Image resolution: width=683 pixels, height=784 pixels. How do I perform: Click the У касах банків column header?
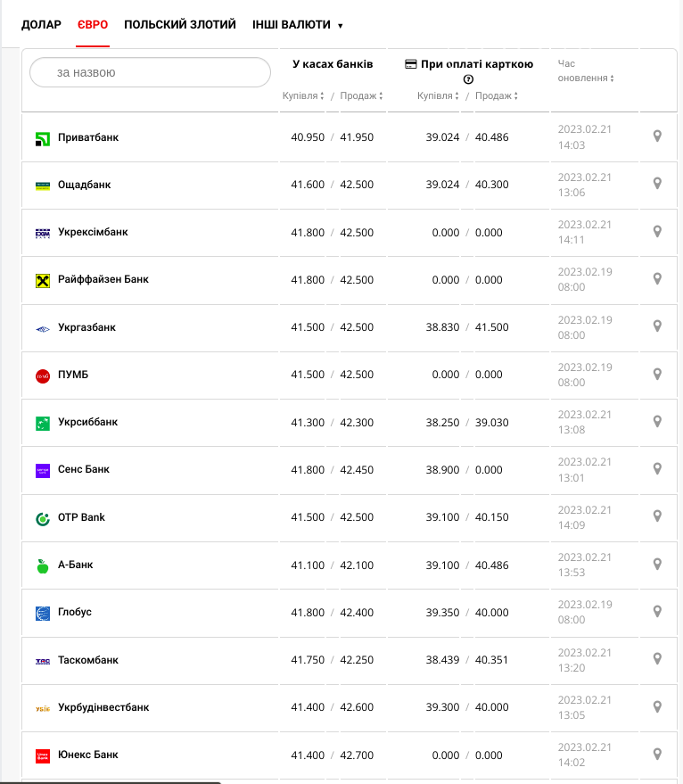pos(333,64)
